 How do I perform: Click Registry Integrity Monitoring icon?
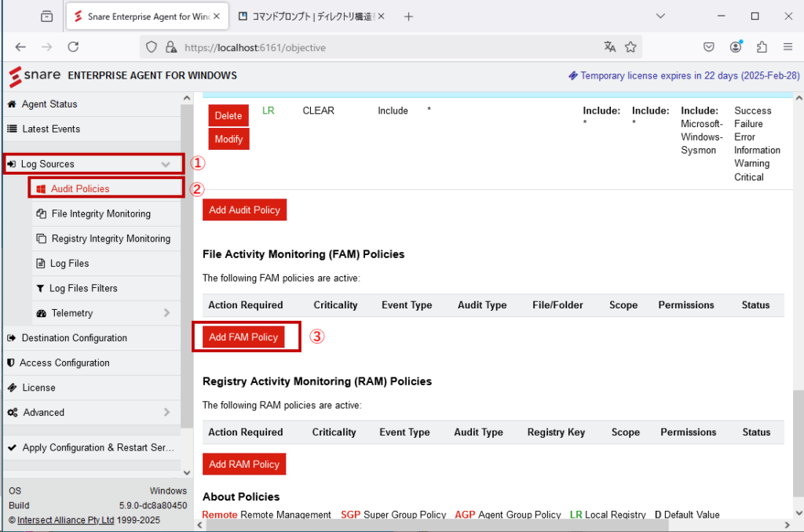tap(42, 239)
